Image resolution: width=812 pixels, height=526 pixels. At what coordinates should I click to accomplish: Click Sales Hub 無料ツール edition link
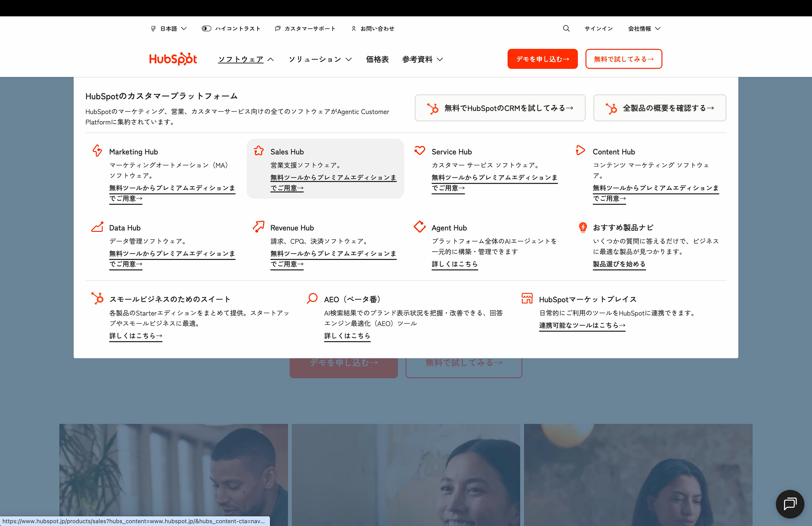(x=333, y=183)
